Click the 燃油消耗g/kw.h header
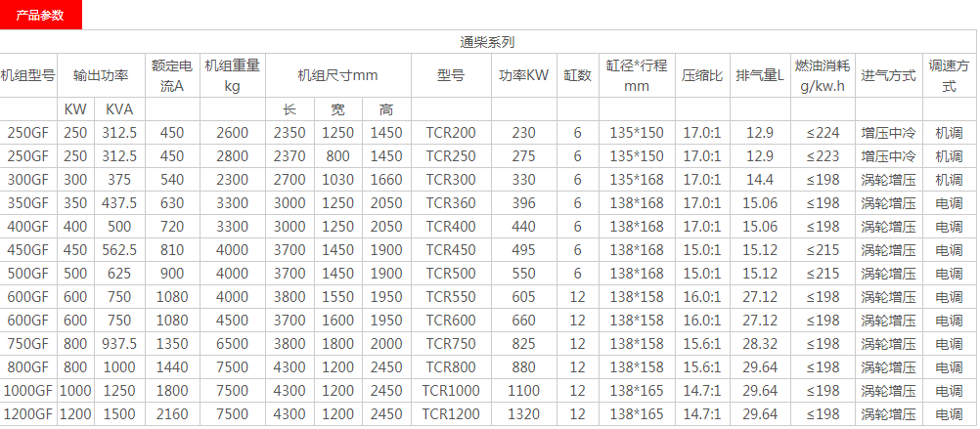Screen dimensions: 980x429 [x=823, y=75]
